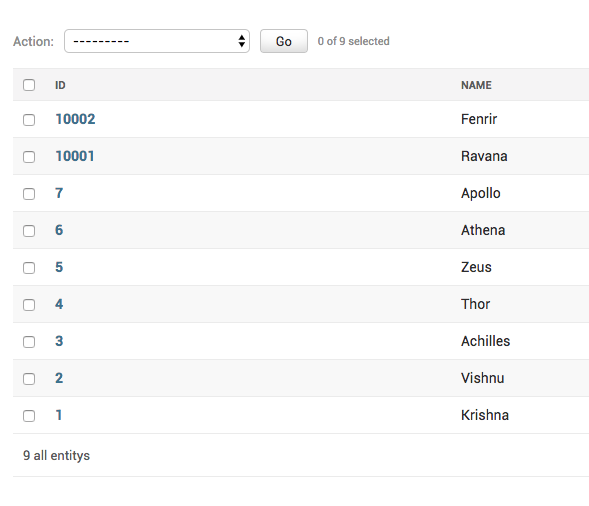Screen dimensions: 589x506
Task: Open the entity ID 3 link
Action: point(59,341)
